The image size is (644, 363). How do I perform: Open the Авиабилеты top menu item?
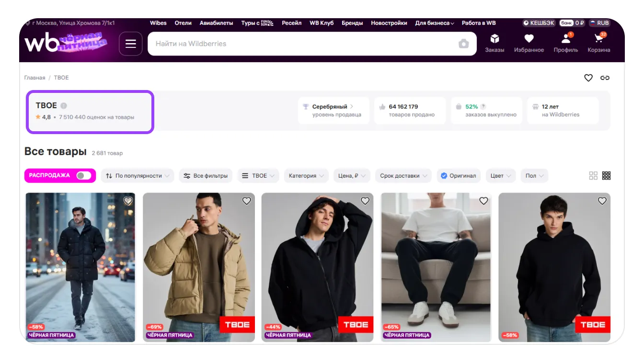click(217, 23)
